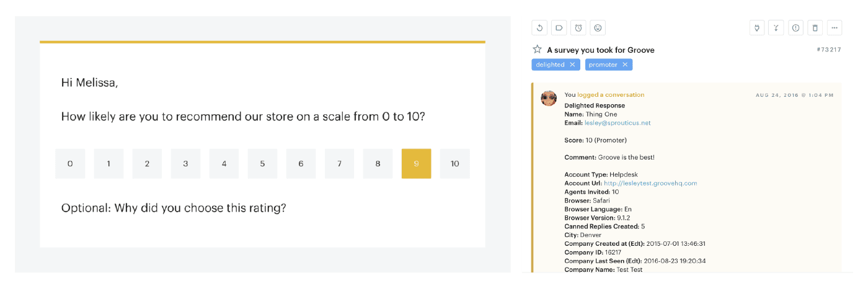Mark as spam with the exclamation icon

(x=796, y=27)
